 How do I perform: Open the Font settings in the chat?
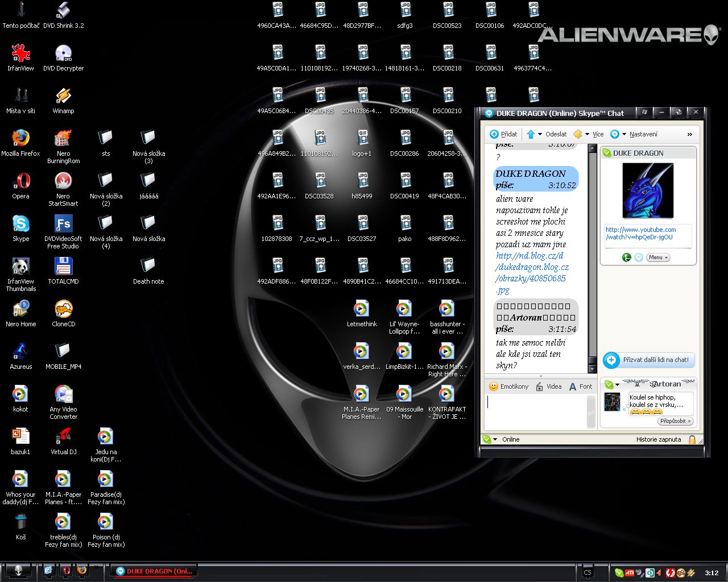tap(581, 386)
